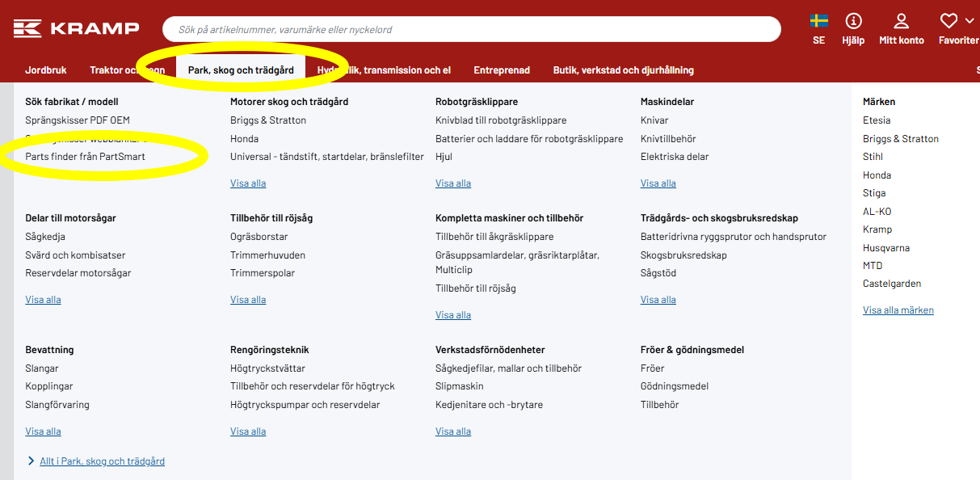
Task: Open Gödningsmedel link
Action: pyautogui.click(x=675, y=386)
